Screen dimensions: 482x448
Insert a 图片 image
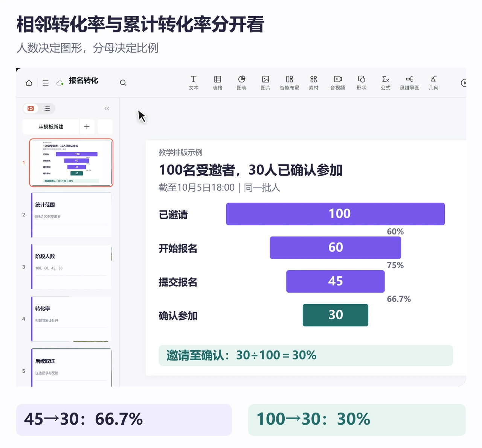pos(265,83)
